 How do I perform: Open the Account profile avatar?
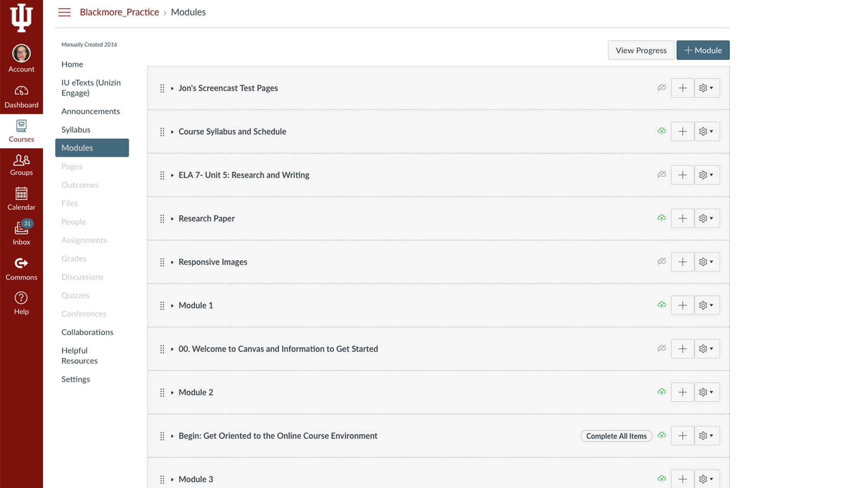21,53
